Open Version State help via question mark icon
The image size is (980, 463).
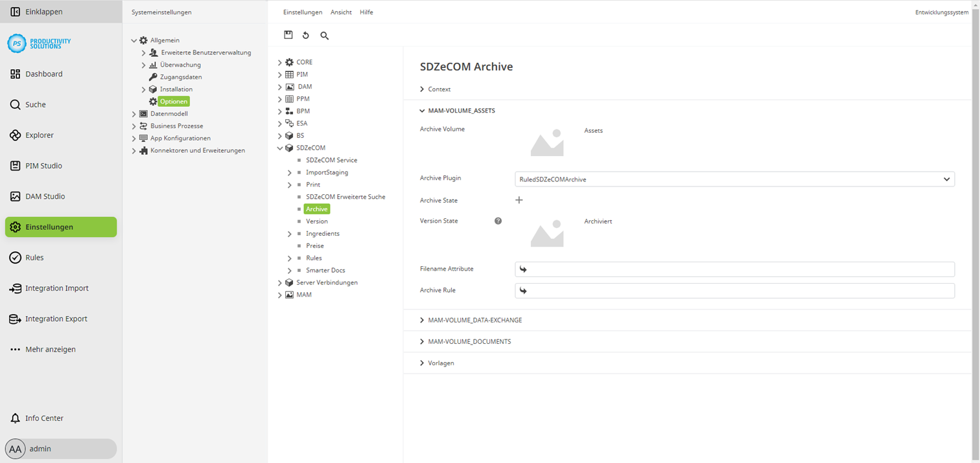tap(498, 221)
